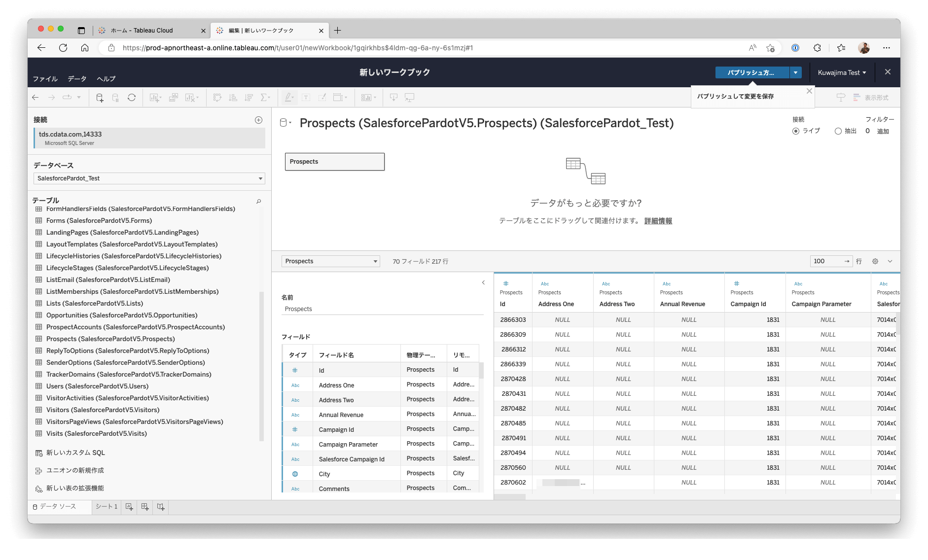Select Visitors (SalesforcePardotV5.Visitors) table
The image size is (928, 560).
click(x=103, y=410)
